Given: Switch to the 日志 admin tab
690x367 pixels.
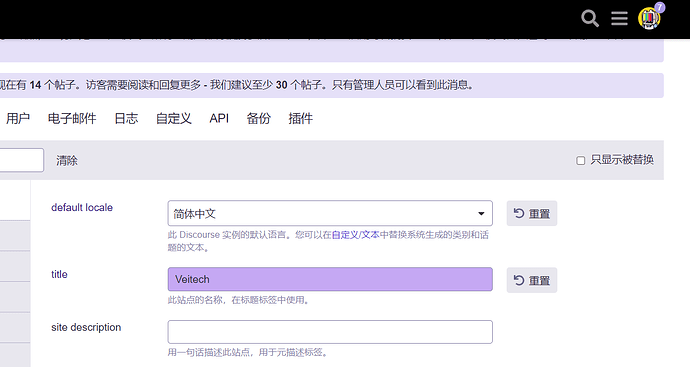Looking at the screenshot, I should (126, 118).
